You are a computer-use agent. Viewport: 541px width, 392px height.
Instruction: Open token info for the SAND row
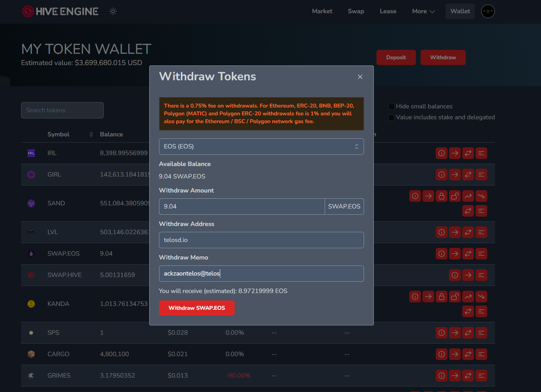point(415,196)
